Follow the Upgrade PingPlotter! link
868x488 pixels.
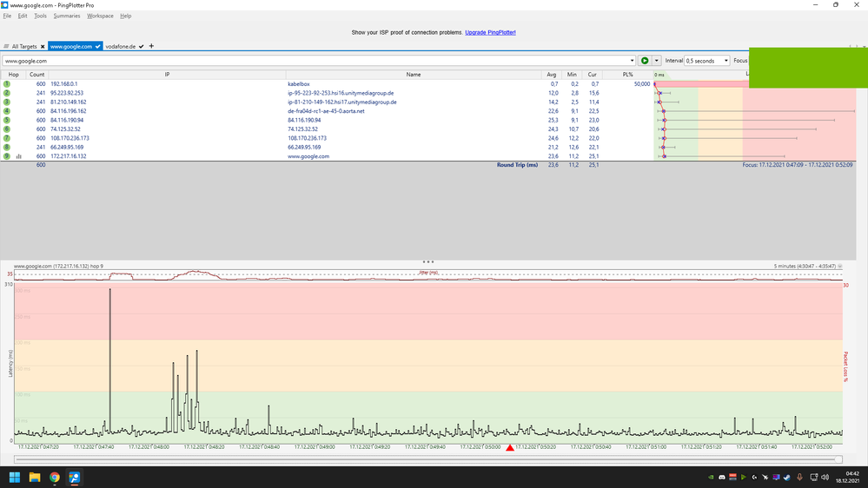coord(490,33)
